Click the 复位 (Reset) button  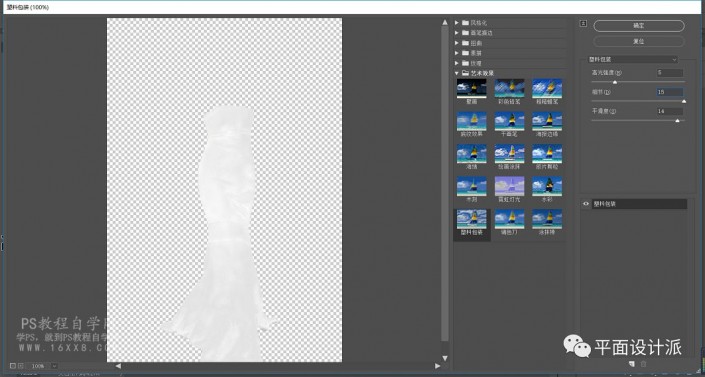click(x=639, y=41)
